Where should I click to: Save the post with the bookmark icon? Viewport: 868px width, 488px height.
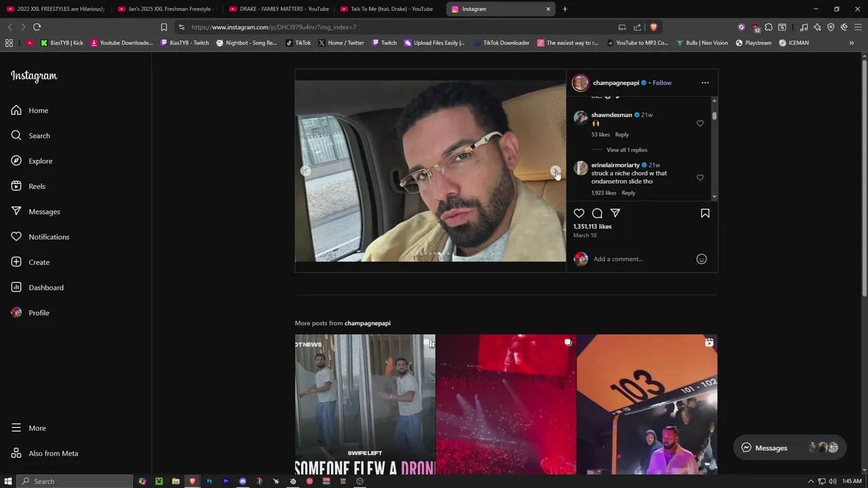click(705, 213)
